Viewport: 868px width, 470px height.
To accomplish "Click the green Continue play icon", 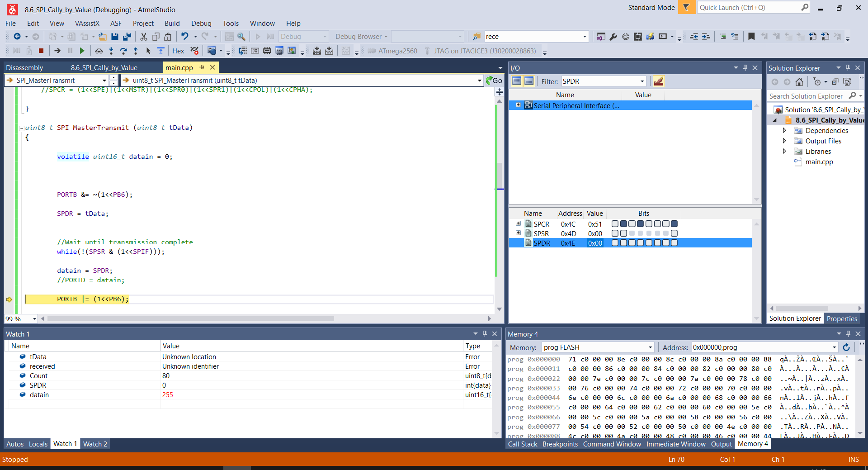I will click(x=82, y=51).
